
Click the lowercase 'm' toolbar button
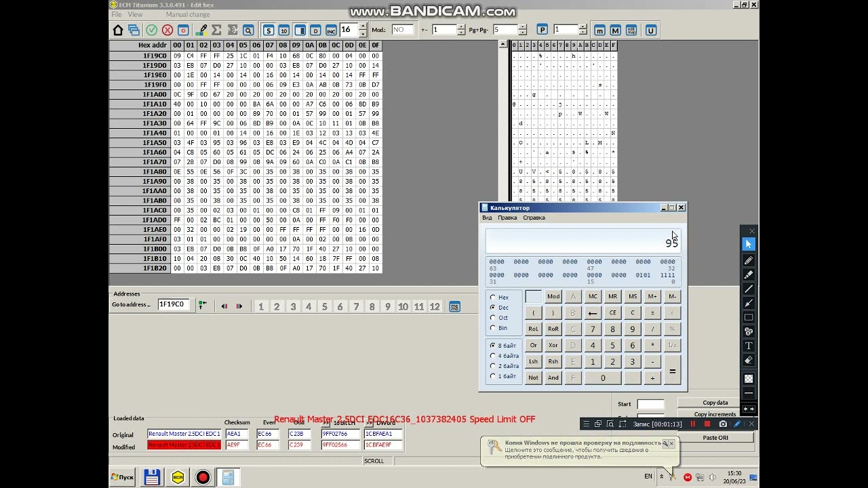[x=599, y=30]
